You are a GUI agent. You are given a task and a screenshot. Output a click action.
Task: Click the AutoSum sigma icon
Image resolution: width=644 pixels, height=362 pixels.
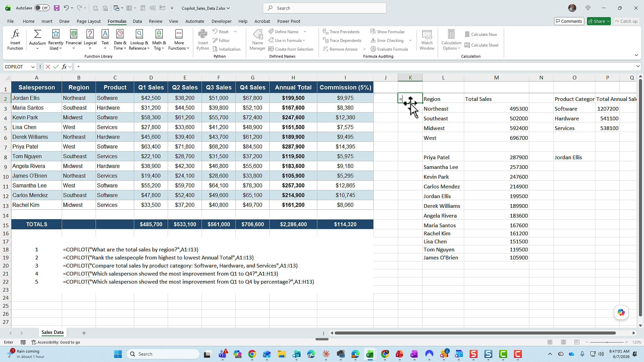click(37, 34)
